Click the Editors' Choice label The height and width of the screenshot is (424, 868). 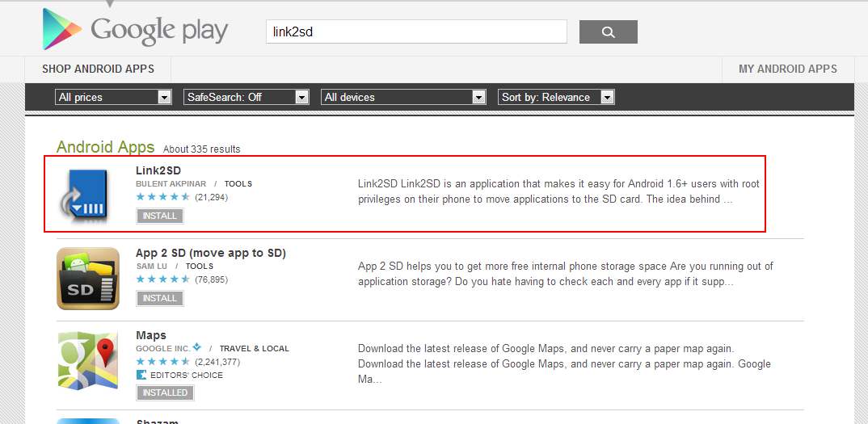(187, 376)
